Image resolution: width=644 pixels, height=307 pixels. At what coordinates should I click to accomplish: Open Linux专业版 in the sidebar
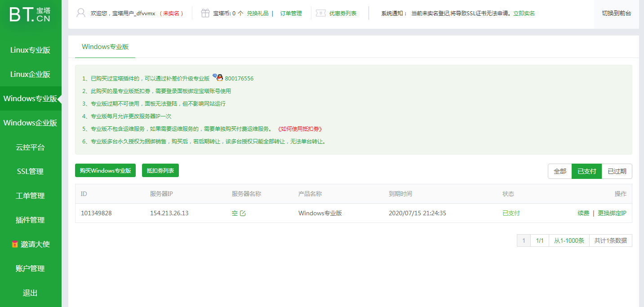(31, 50)
